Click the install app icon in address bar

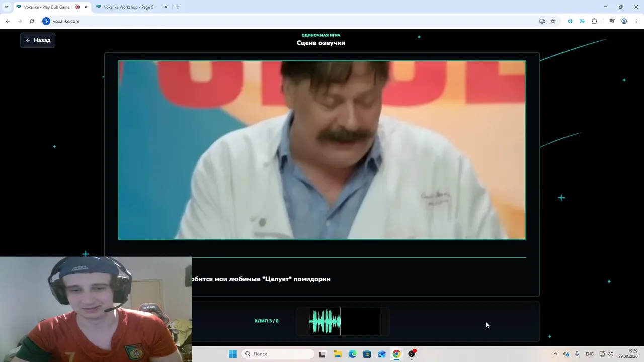coord(542,21)
